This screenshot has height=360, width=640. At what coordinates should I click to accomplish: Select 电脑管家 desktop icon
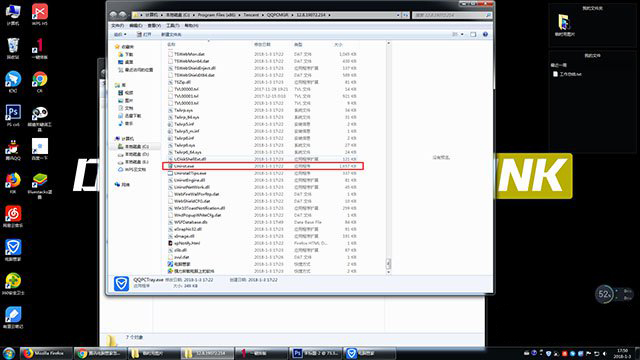coord(13,250)
